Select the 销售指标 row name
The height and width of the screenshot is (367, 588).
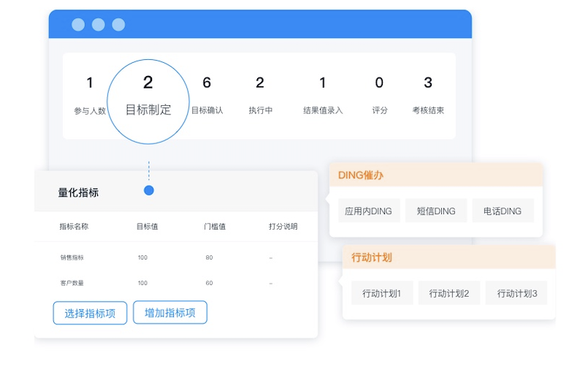point(72,257)
